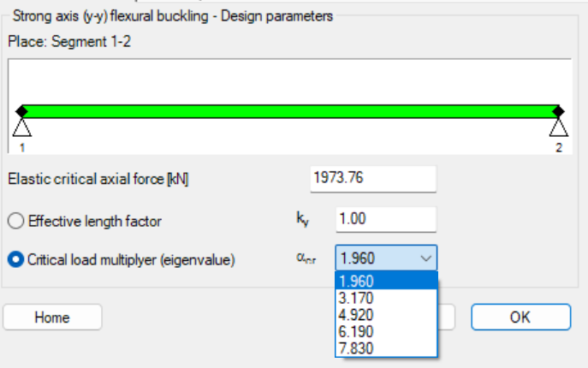
Task: Click the Elastic critical axial force input field
Action: (372, 180)
